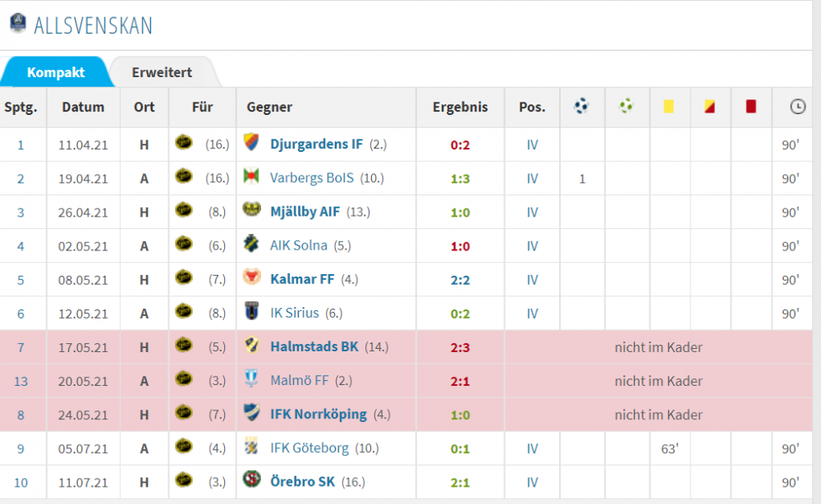Click the Djurgardens IF club crest
Viewport: 821px width, 504px height.
(252, 144)
